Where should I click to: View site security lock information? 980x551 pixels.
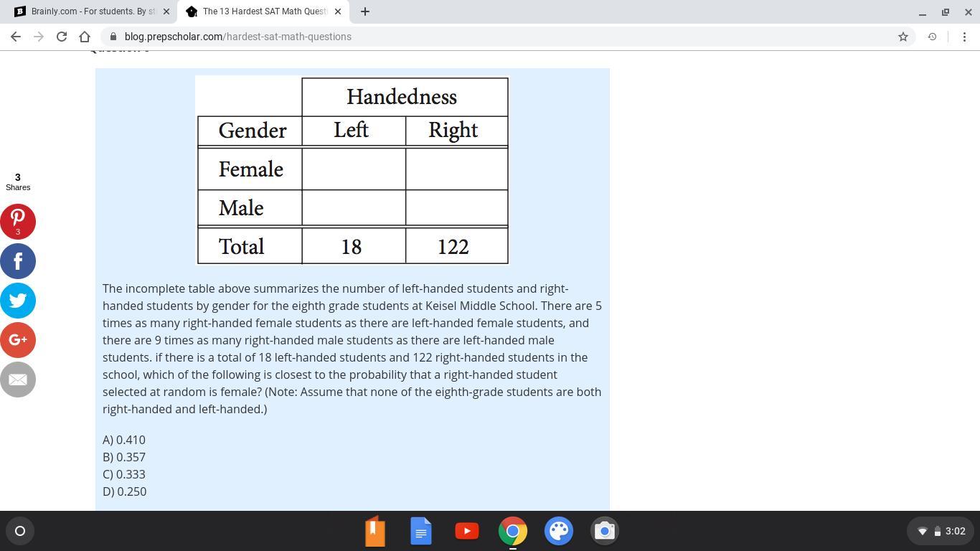[x=113, y=37]
